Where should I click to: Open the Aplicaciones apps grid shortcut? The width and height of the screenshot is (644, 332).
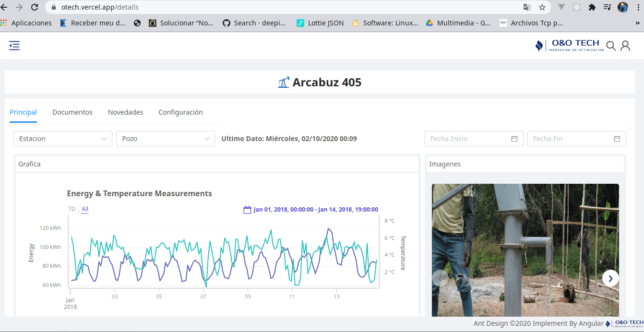point(26,23)
